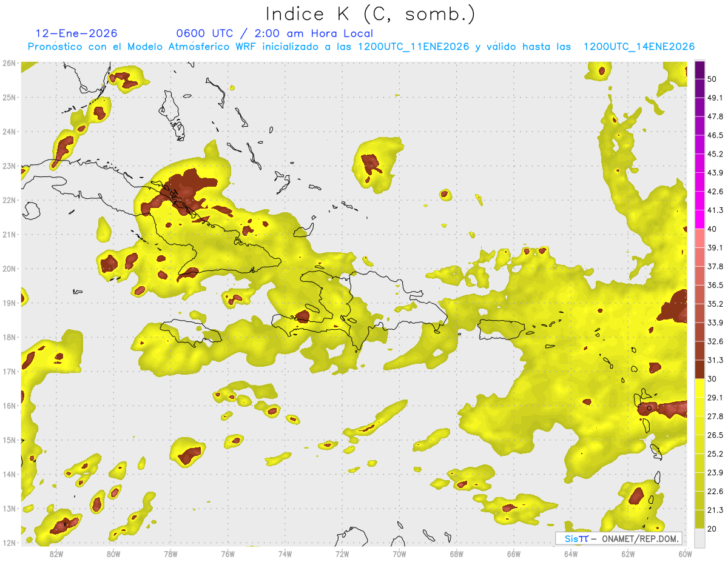
Task: Click the colorbar value '39.1'
Action: [x=715, y=247]
